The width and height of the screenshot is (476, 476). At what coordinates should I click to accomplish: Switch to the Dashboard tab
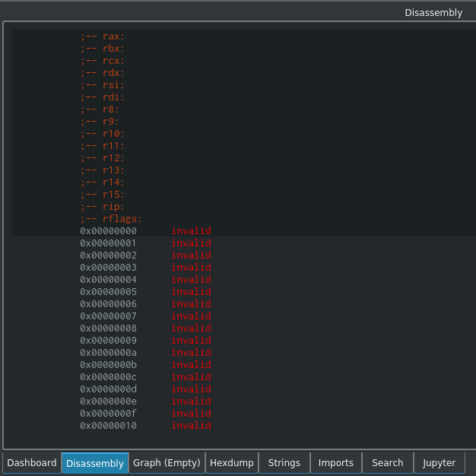(32, 462)
